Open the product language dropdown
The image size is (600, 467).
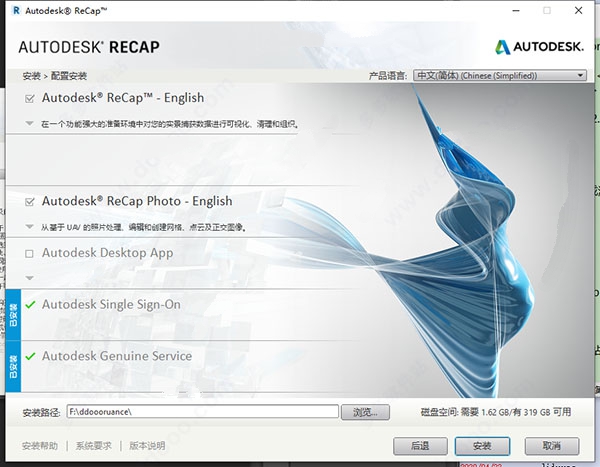point(500,75)
